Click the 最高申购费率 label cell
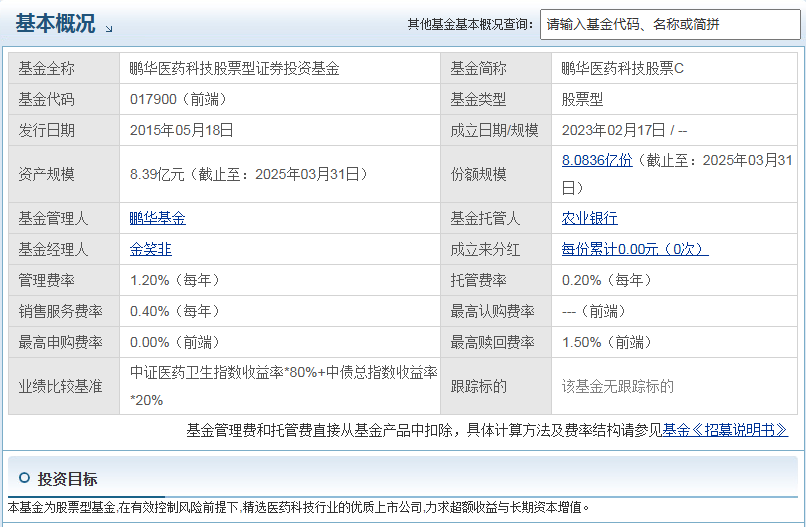This screenshot has width=806, height=527. coord(64,342)
